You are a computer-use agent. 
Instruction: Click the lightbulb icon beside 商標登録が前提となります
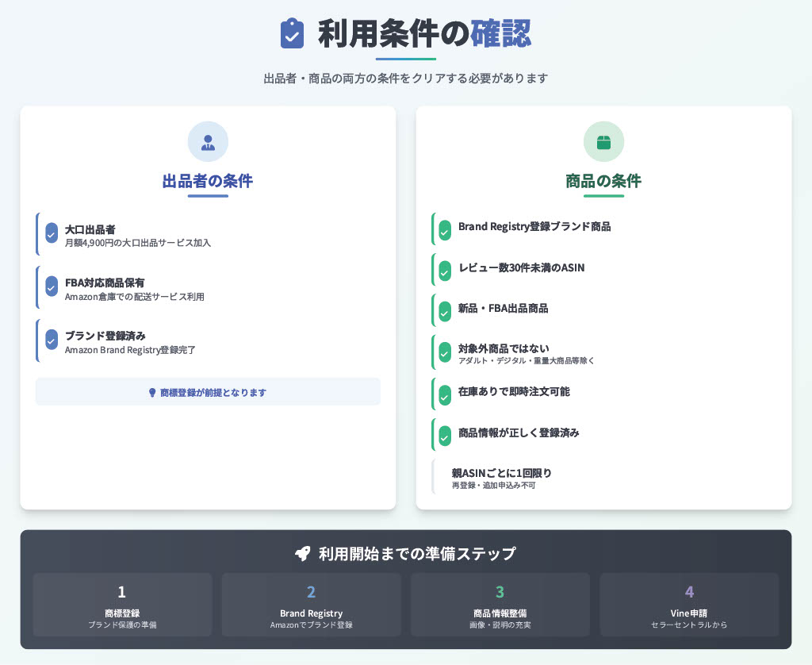(152, 393)
